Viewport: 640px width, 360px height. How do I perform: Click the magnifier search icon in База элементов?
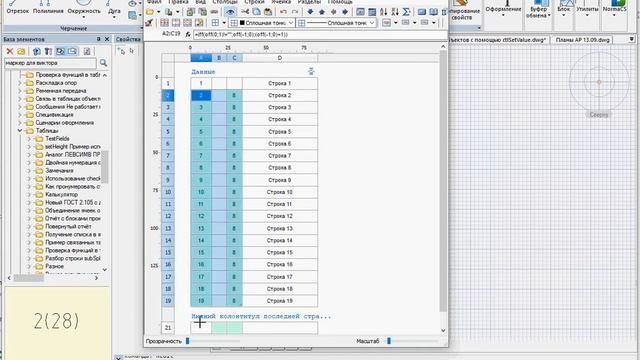coord(103,63)
